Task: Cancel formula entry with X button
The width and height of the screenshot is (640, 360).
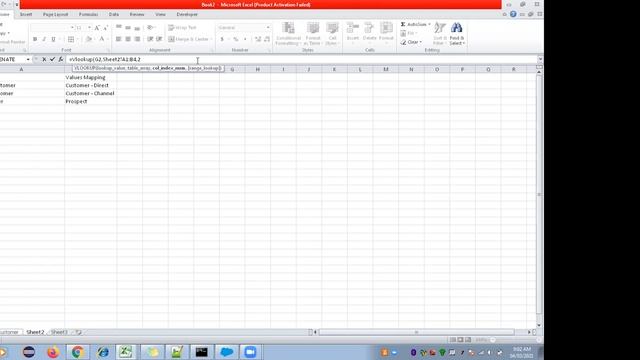Action: click(x=44, y=60)
